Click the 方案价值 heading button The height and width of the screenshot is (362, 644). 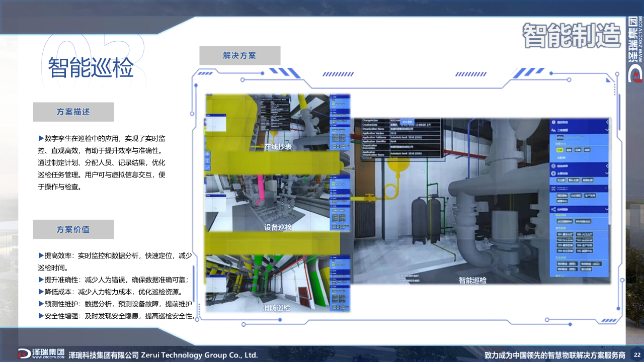coord(73,229)
